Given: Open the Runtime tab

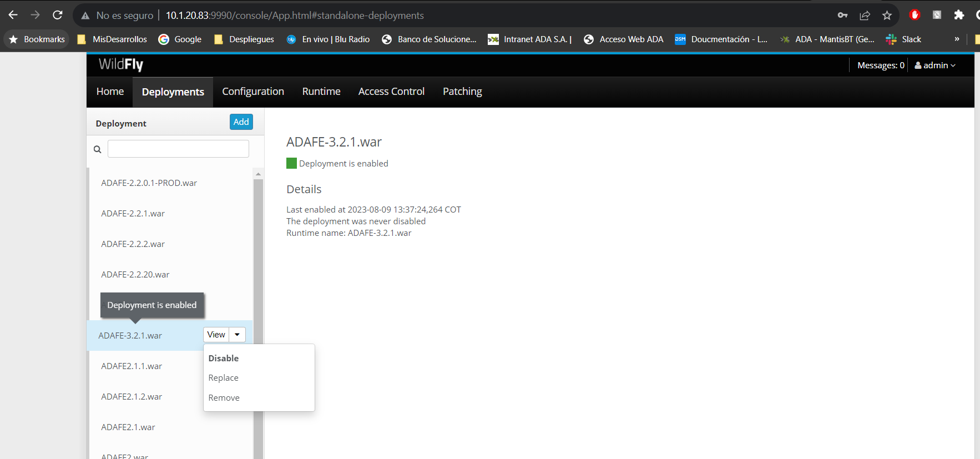Looking at the screenshot, I should click(321, 92).
